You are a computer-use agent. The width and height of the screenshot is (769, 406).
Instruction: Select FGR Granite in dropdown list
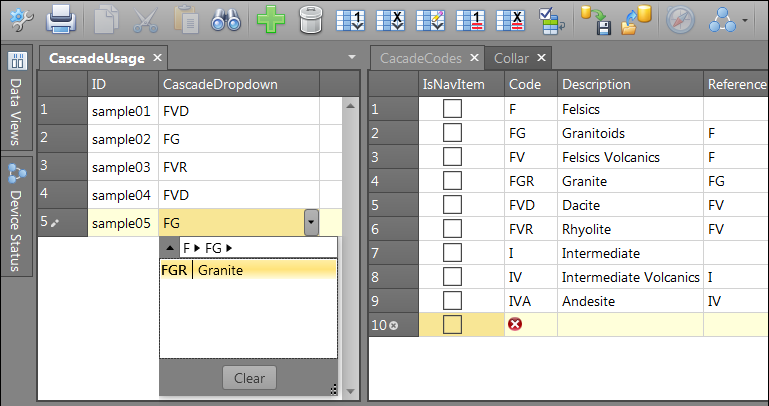point(248,270)
